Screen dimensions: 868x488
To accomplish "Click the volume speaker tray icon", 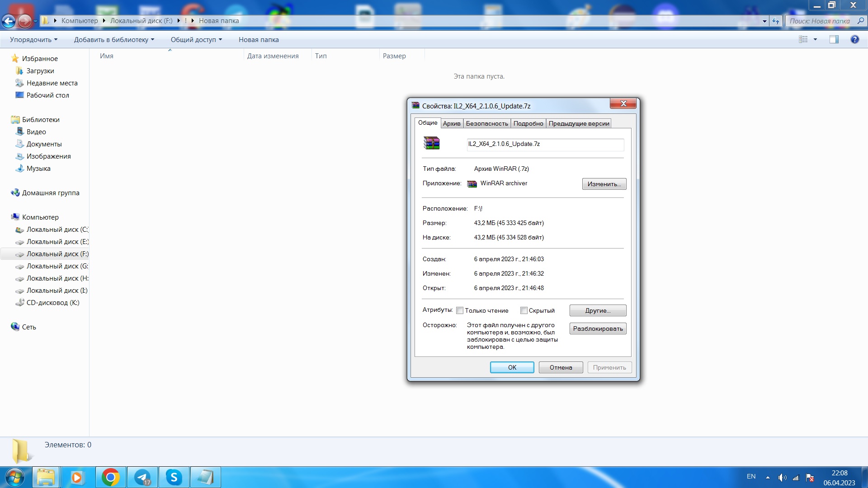I will (782, 478).
